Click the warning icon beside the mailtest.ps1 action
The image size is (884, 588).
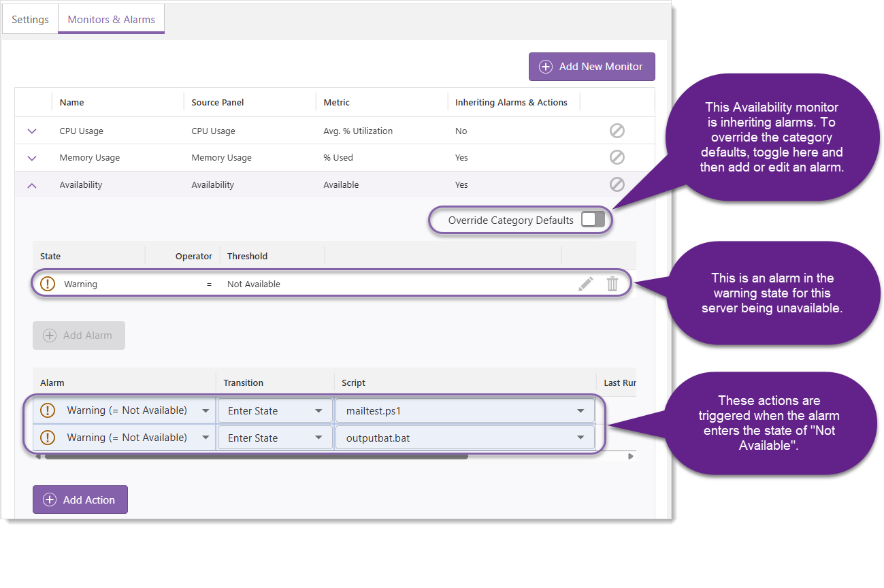tap(47, 410)
